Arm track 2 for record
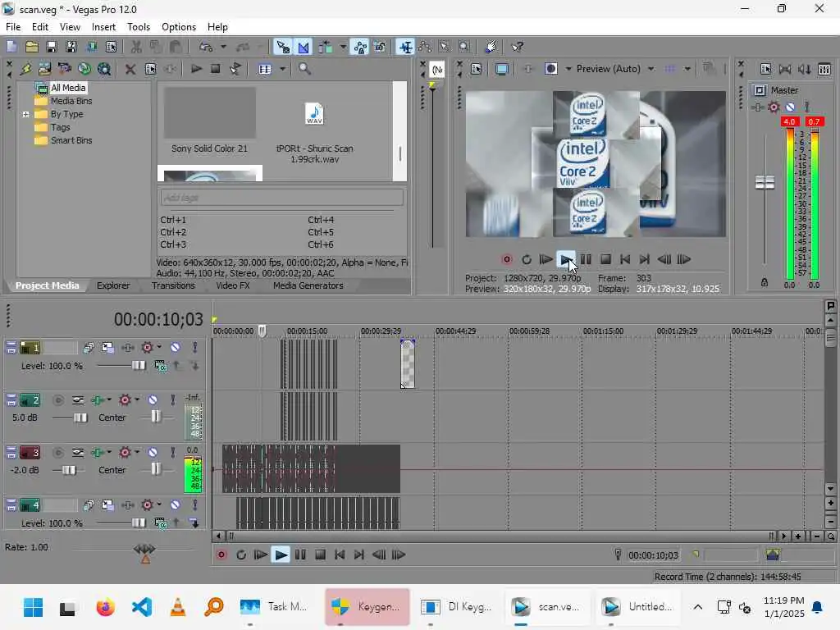840x630 pixels. (x=58, y=400)
